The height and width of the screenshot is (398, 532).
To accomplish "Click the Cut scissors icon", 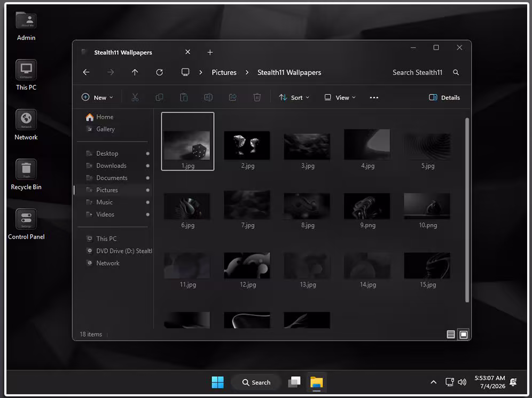I will tap(135, 98).
